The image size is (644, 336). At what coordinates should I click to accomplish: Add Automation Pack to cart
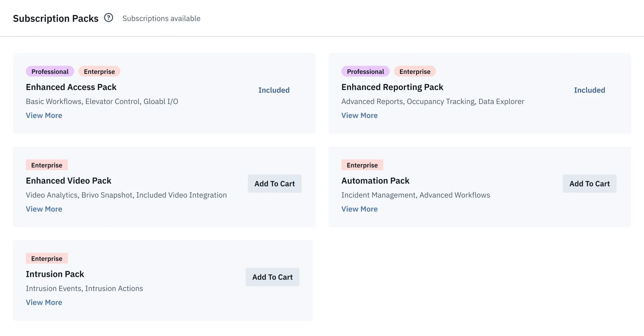(590, 184)
